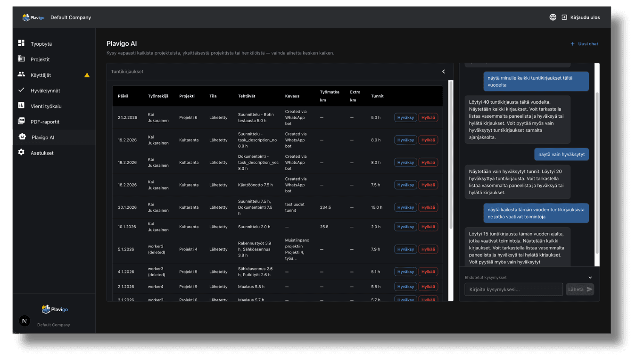Select Plavigo AI in the sidebar
The height and width of the screenshot is (362, 644).
(x=43, y=137)
